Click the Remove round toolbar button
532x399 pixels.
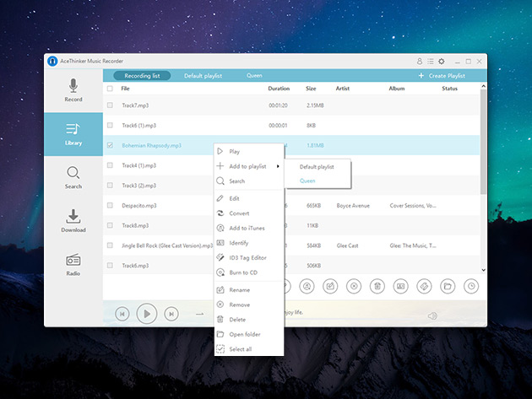coord(354,286)
